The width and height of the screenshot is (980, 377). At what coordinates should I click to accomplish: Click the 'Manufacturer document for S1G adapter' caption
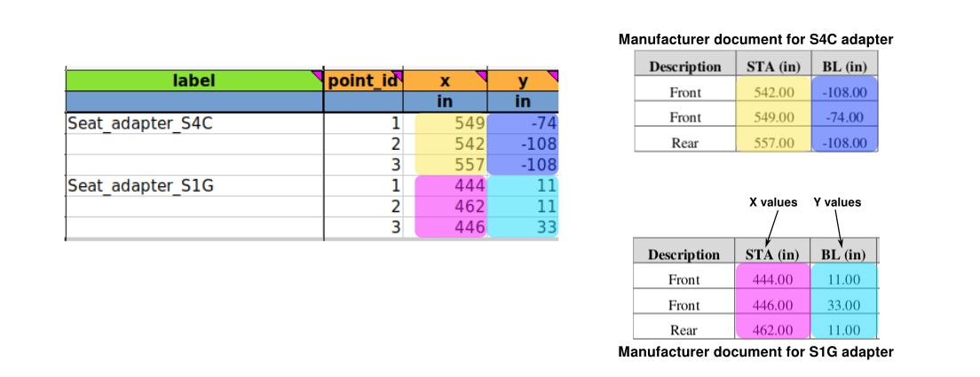pyautogui.click(x=755, y=352)
